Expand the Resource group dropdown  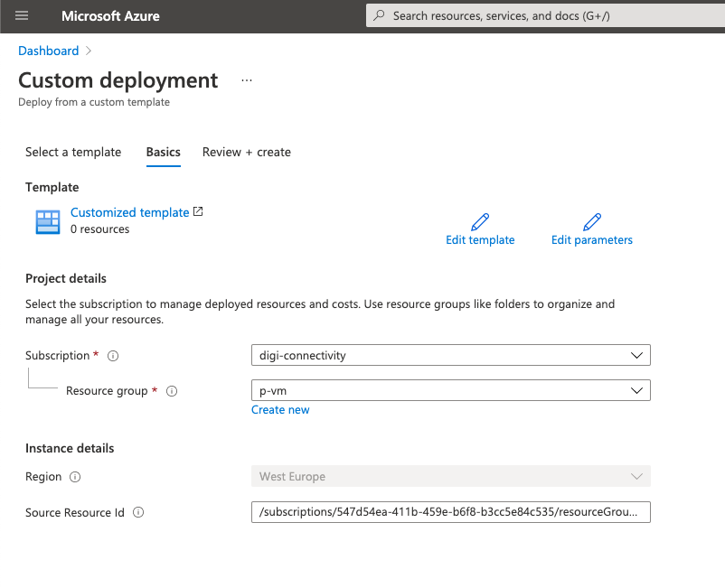point(451,390)
